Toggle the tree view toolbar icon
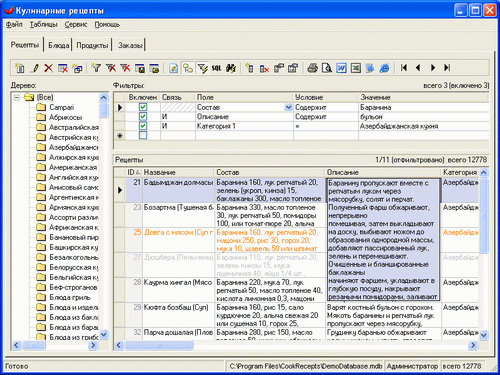 coord(188,68)
